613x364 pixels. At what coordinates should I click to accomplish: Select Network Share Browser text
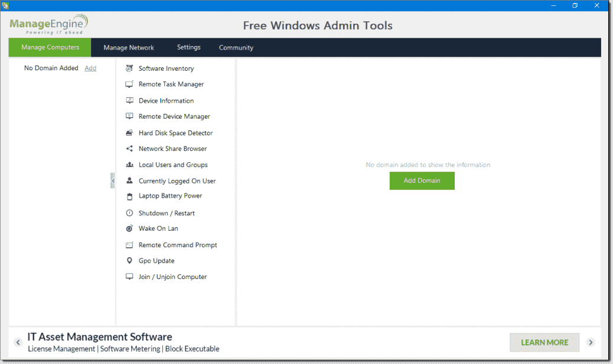tap(173, 149)
